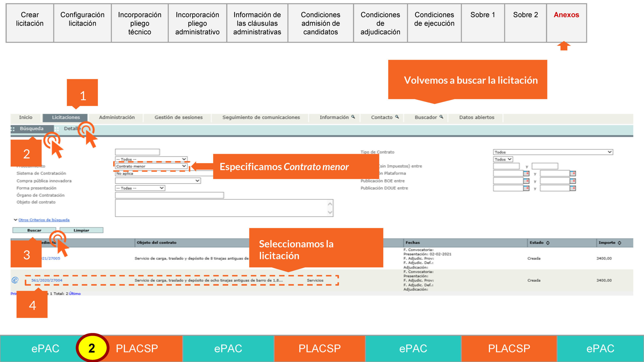Viewport: 644px width, 362px height.
Task: Open calendar for Publicación DOUE start date
Action: point(526,188)
